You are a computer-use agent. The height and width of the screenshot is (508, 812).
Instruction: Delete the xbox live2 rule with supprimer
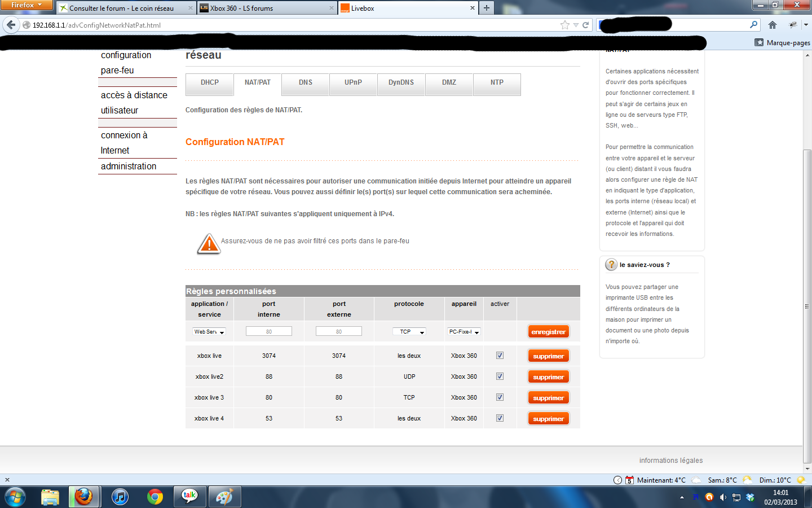coord(549,377)
